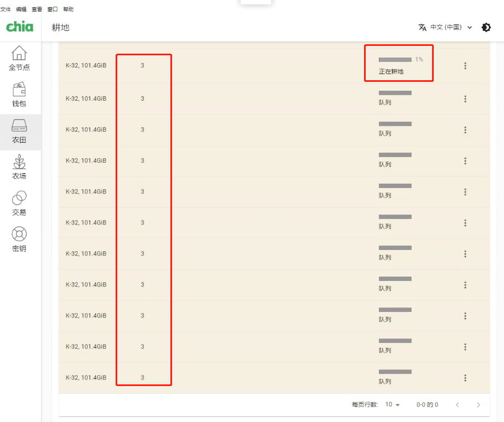Image resolution: width=504 pixels, height=422 pixels.
Task: Click the 1% plotting progress bar
Action: pos(395,60)
